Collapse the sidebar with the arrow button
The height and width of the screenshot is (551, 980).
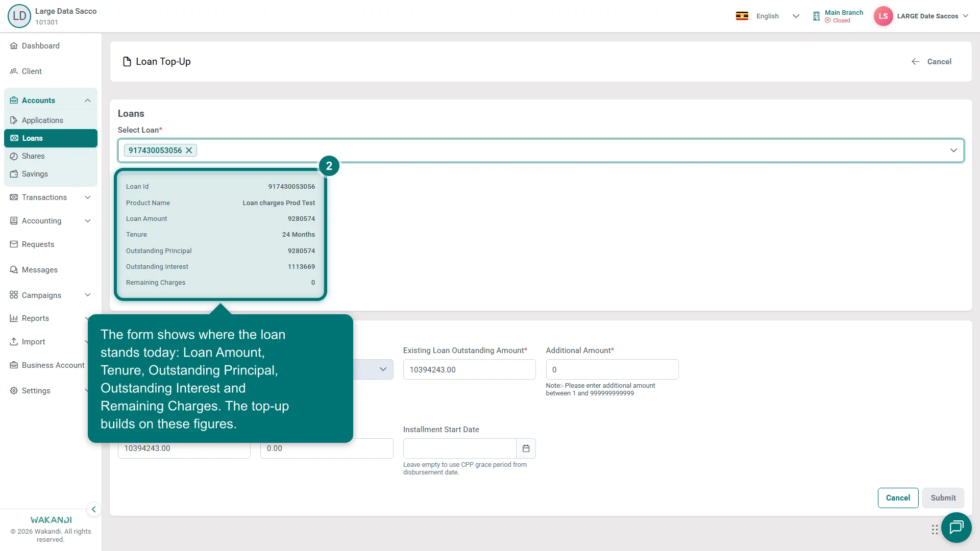(x=93, y=509)
